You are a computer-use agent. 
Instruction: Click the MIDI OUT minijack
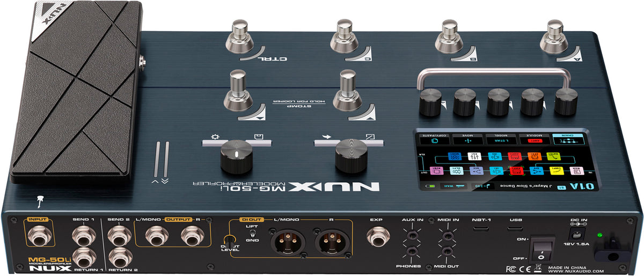pos(448,252)
